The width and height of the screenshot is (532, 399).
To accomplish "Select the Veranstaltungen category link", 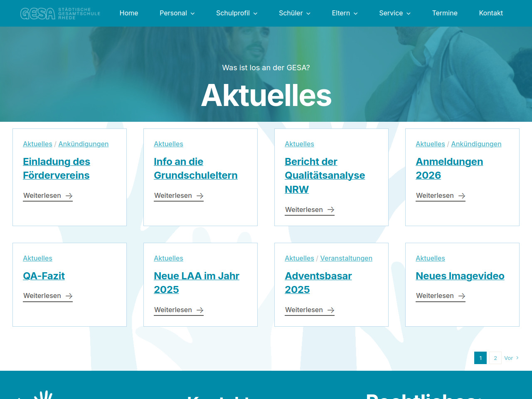I will click(x=346, y=258).
